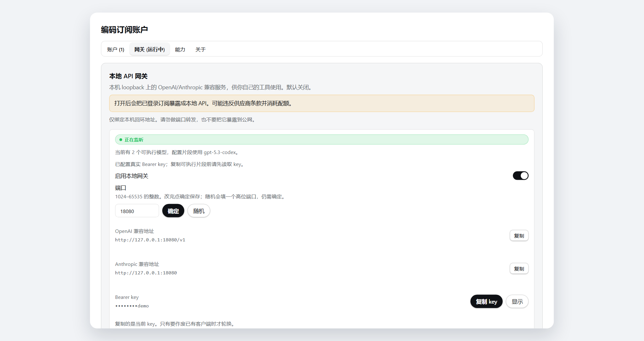Switch to the 账户 (1) tab
644x341 pixels.
116,49
